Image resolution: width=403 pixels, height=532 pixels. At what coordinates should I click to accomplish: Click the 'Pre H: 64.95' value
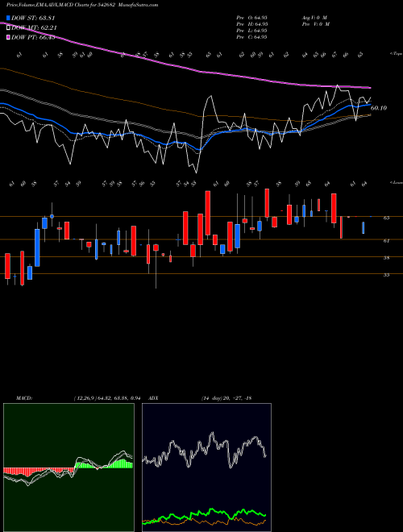pyautogui.click(x=252, y=24)
